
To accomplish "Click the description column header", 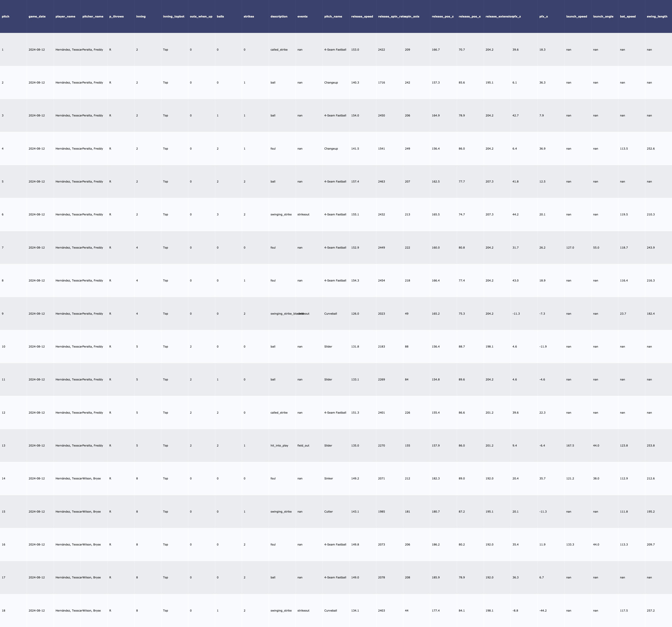I will pos(278,17).
